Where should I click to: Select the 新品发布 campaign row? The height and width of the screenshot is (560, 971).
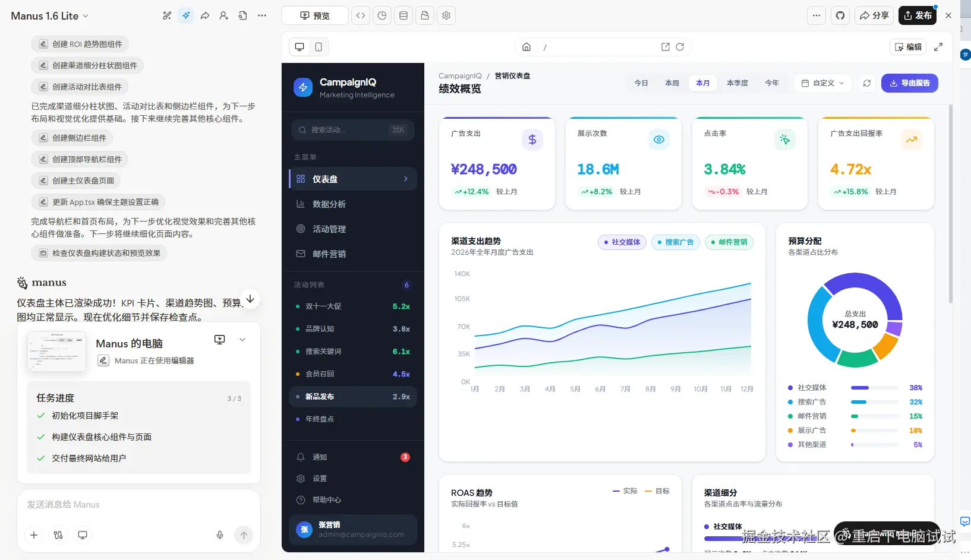(x=353, y=397)
